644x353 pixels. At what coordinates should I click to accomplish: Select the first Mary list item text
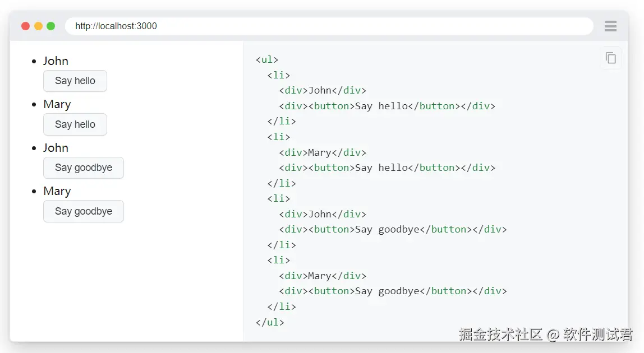[x=57, y=105]
